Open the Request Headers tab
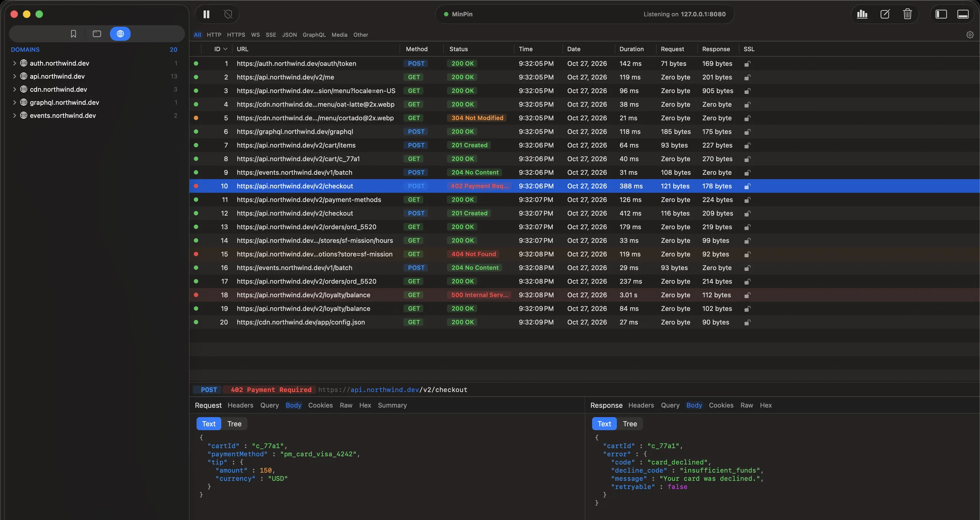Viewport: 980px width, 520px height. [x=240, y=405]
